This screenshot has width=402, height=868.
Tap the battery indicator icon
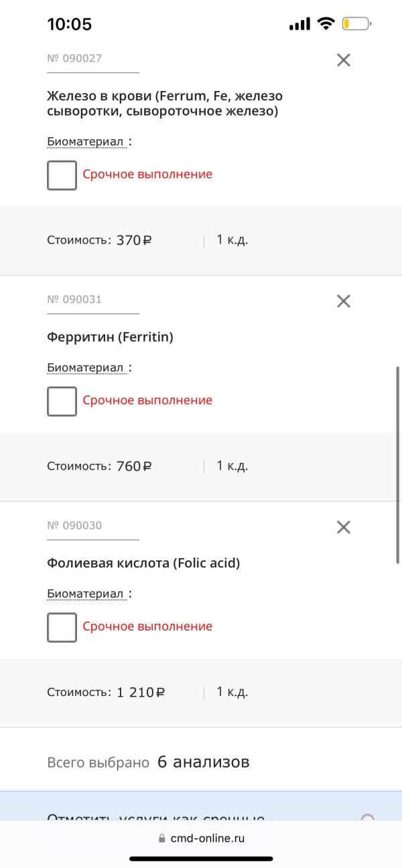[356, 25]
